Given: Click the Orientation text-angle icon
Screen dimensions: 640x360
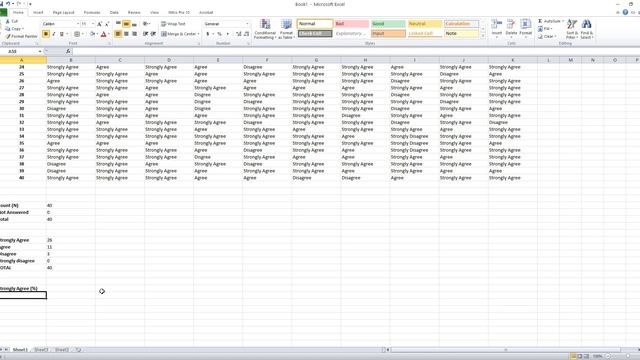Looking at the screenshot, I should click(146, 24).
